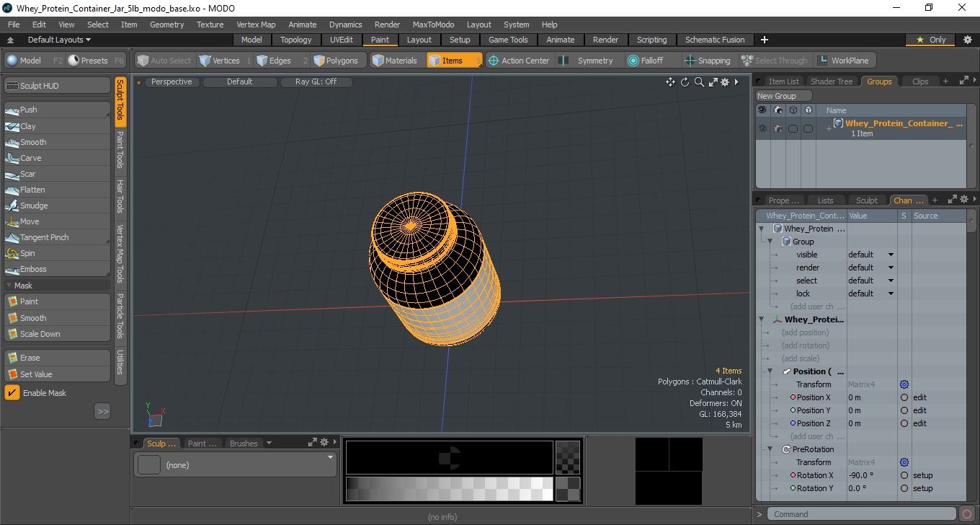
Task: Choose the Smooth sculpt tool
Action: (57, 142)
